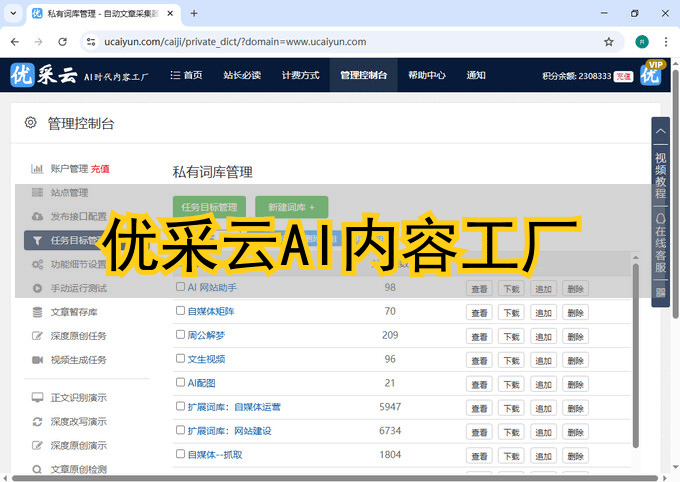
Task: Check the 周公解梦 dictionary checkbox
Action: pyautogui.click(x=180, y=335)
